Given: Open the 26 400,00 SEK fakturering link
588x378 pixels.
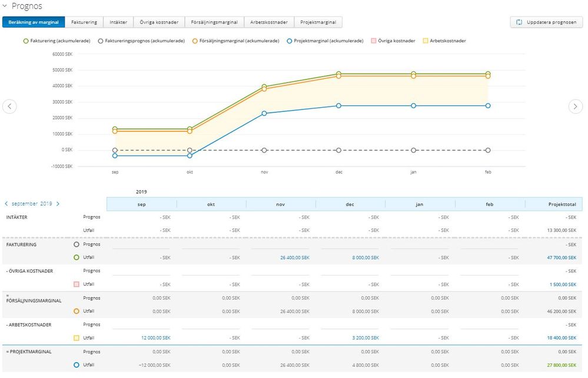Looking at the screenshot, I should 295,258.
